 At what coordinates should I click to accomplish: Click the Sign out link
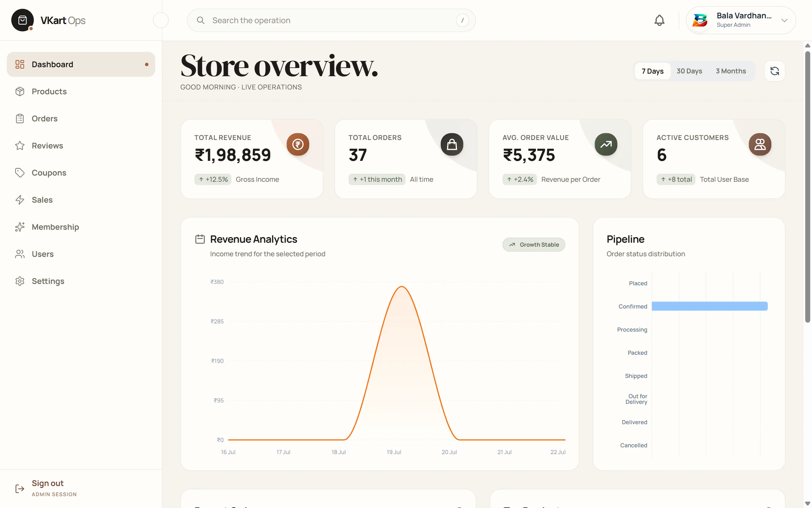pos(48,483)
